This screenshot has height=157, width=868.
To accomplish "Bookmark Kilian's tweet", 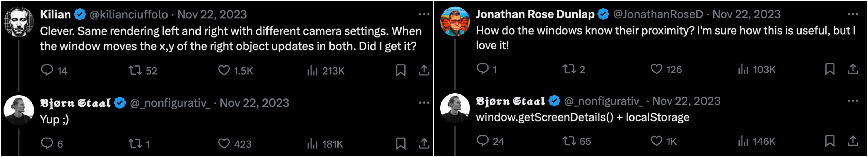I will [x=400, y=70].
